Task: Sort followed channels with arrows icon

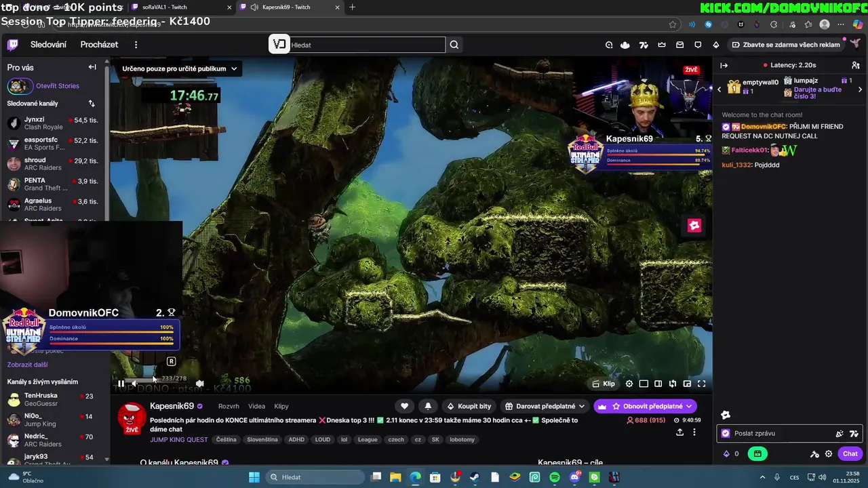Action: 92,104
